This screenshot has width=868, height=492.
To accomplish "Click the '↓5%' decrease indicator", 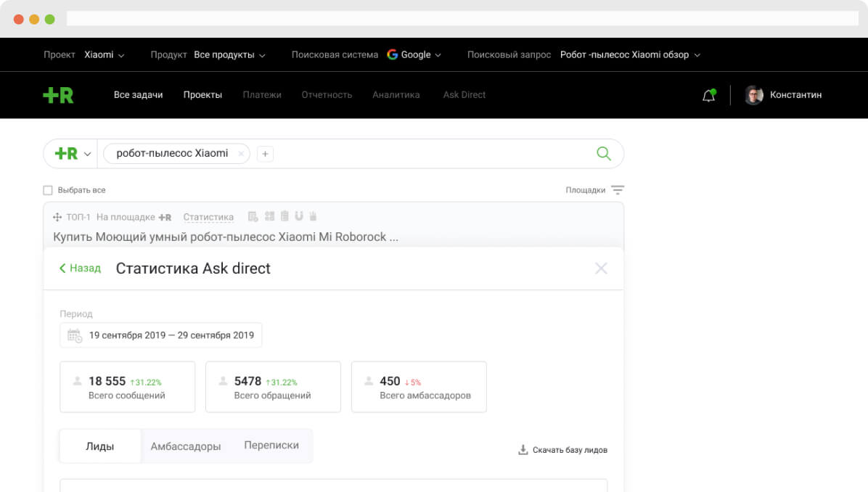I will tap(412, 382).
